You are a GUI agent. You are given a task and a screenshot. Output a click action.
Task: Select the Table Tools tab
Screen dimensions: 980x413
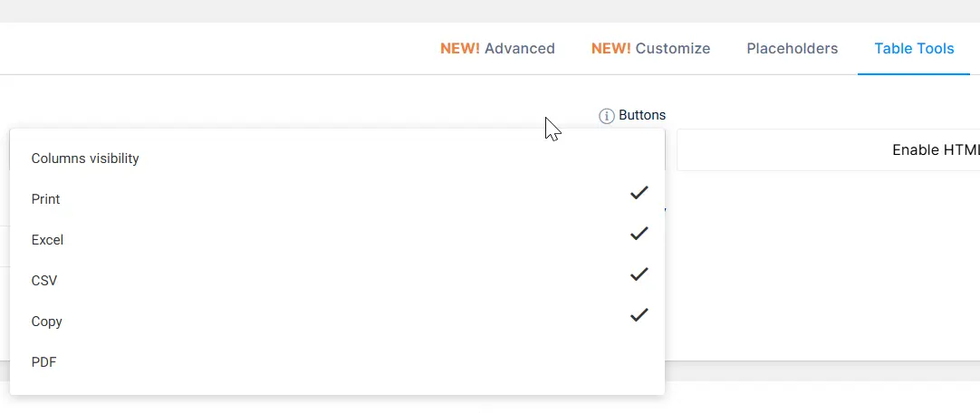[914, 48]
